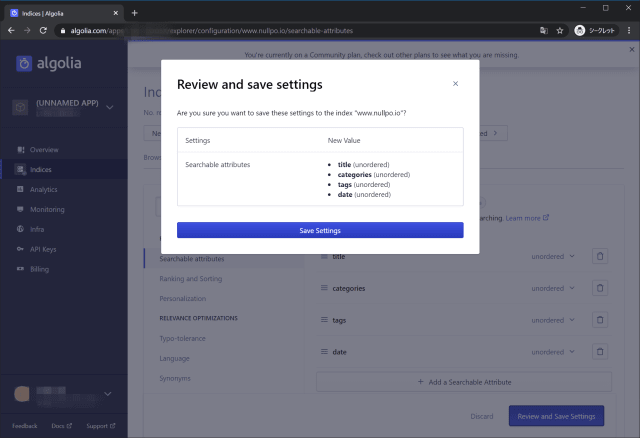640x438 pixels.
Task: Open the Feedback link
Action: tap(24, 426)
